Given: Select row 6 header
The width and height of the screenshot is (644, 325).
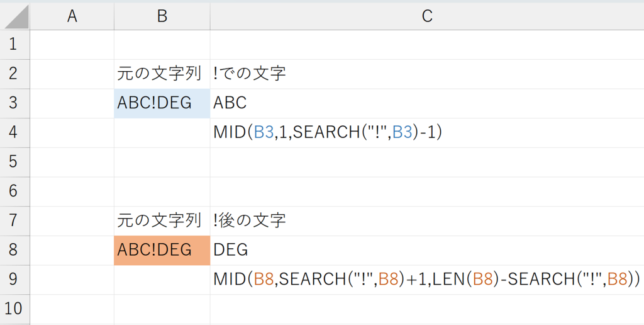Looking at the screenshot, I should (14, 191).
